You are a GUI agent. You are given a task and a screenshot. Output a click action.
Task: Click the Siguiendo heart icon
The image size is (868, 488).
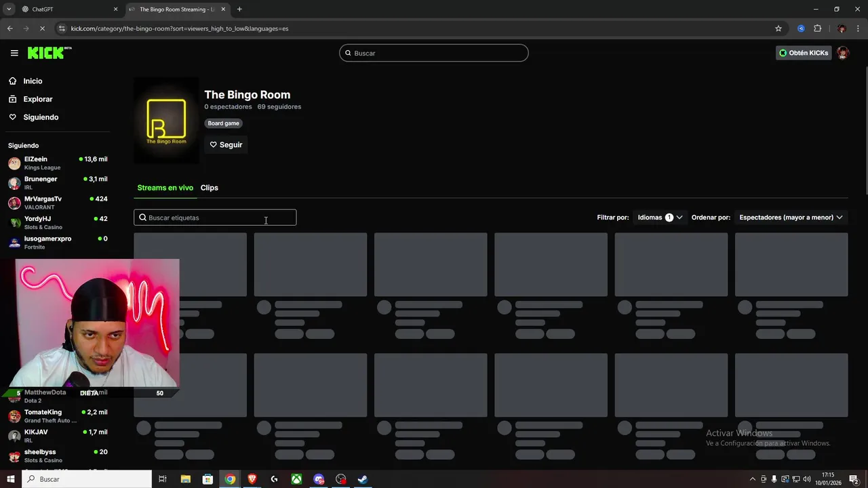click(13, 117)
